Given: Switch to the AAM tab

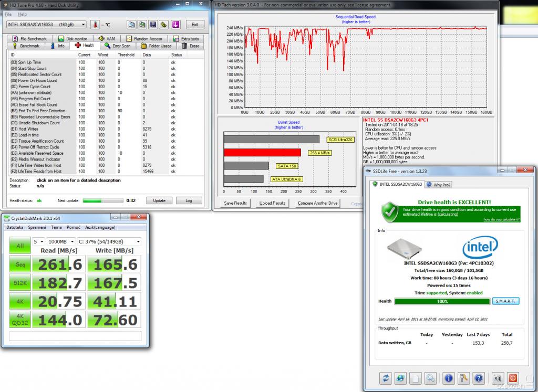Looking at the screenshot, I should point(107,39).
